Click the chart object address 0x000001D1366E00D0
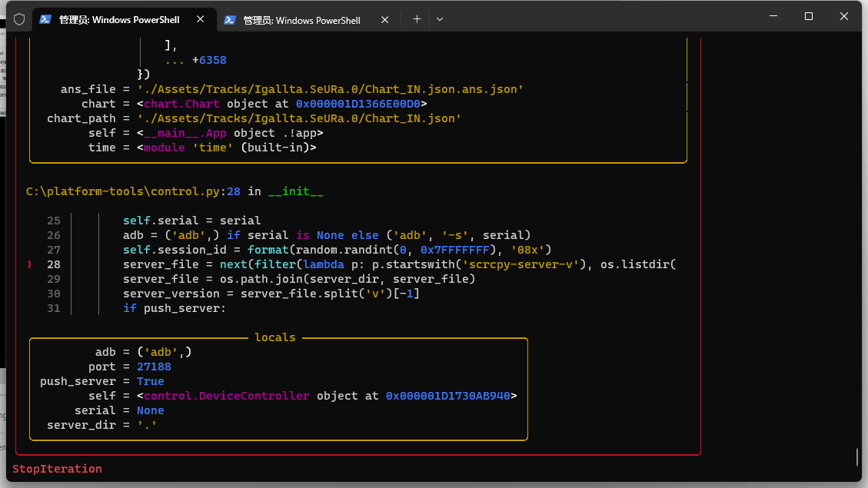This screenshot has width=868, height=488. click(x=358, y=104)
